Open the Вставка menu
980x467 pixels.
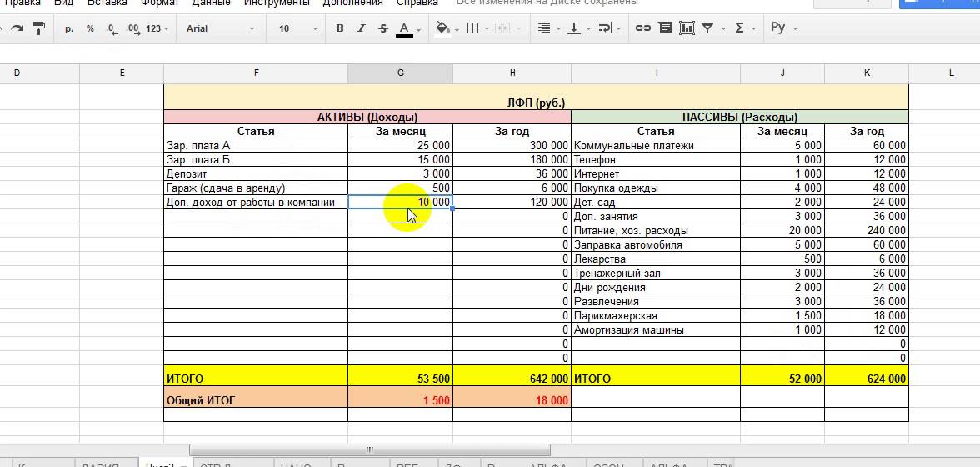107,3
